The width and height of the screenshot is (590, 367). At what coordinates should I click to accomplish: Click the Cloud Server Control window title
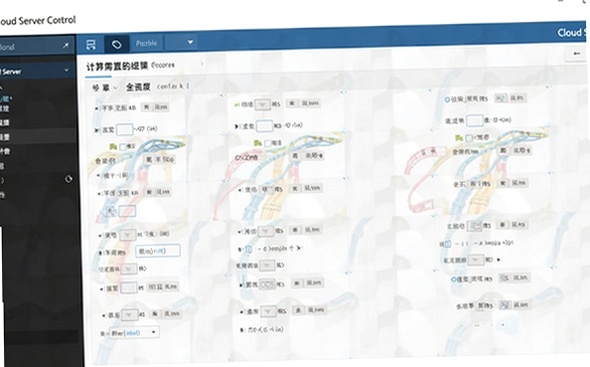point(38,20)
